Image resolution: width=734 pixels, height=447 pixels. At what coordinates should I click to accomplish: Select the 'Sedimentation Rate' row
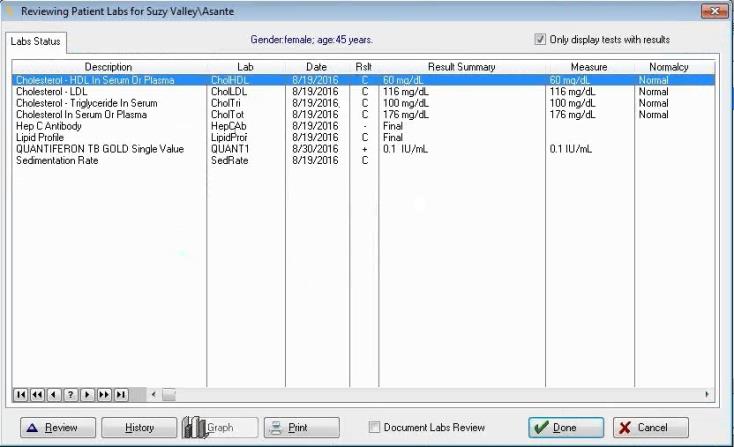pyautogui.click(x=363, y=161)
